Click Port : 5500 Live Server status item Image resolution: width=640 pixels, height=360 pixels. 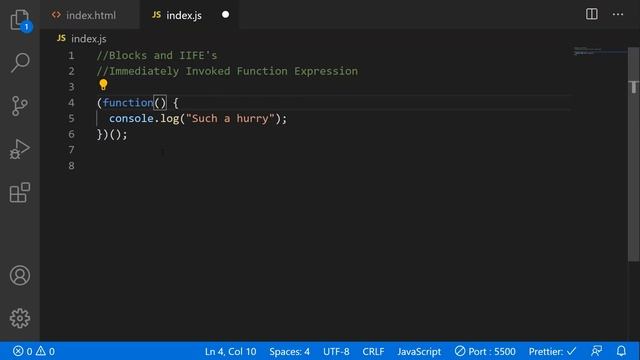[x=485, y=351]
